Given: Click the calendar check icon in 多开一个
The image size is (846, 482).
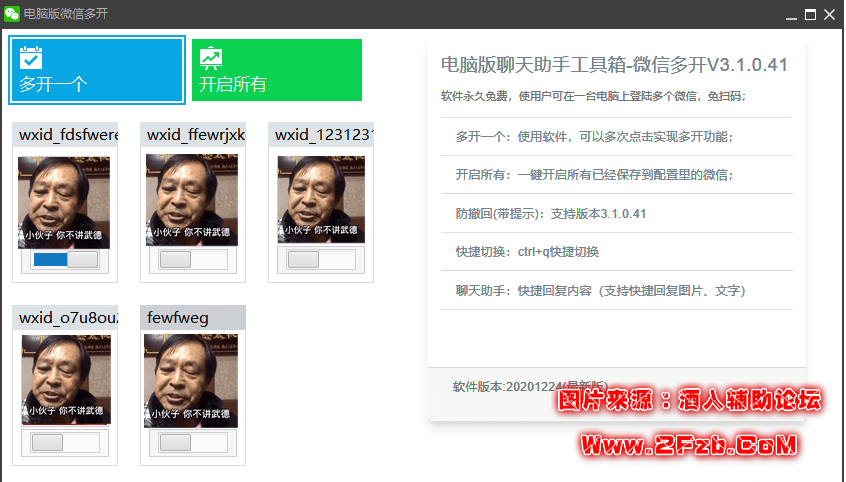Looking at the screenshot, I should pos(31,57).
